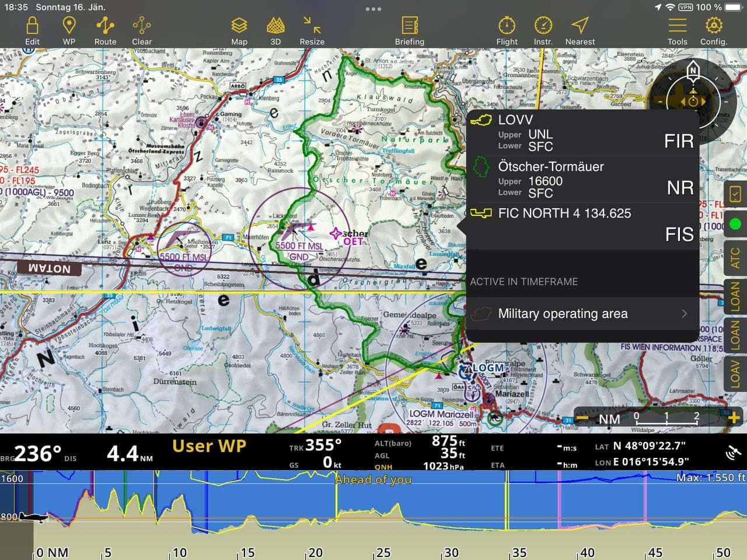The height and width of the screenshot is (560, 747).
Task: Zoom in with the plus button
Action: (734, 418)
